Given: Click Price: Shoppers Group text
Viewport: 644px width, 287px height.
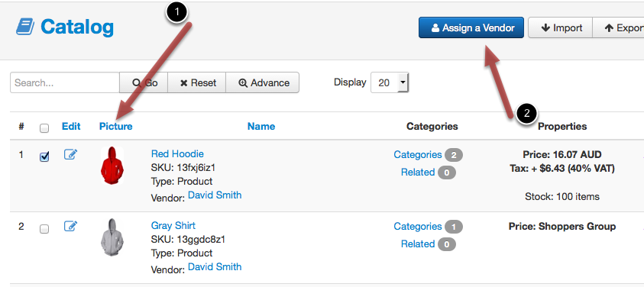Looking at the screenshot, I should point(561,226).
